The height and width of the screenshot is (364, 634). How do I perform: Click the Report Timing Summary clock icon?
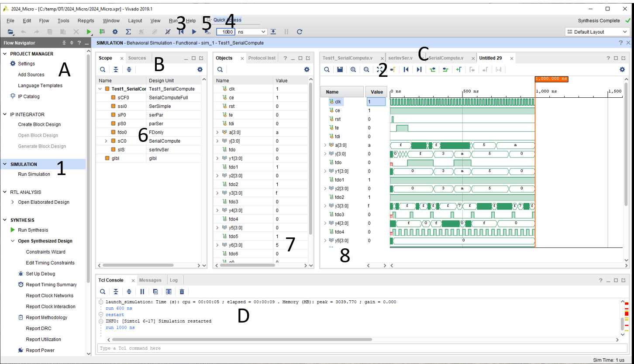21,285
